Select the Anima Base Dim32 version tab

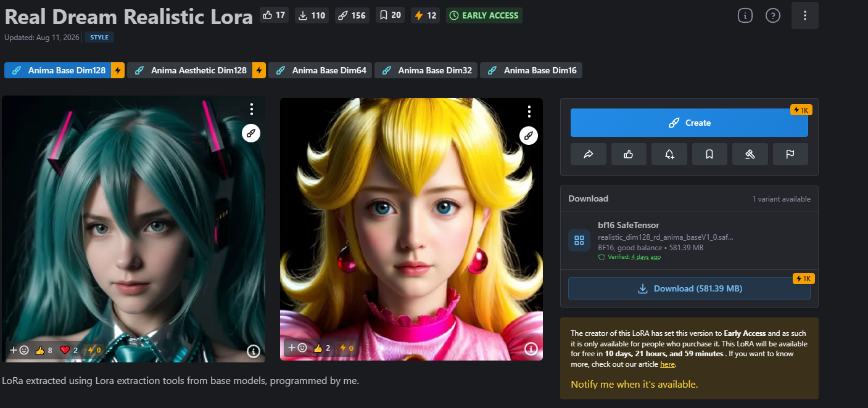[426, 70]
